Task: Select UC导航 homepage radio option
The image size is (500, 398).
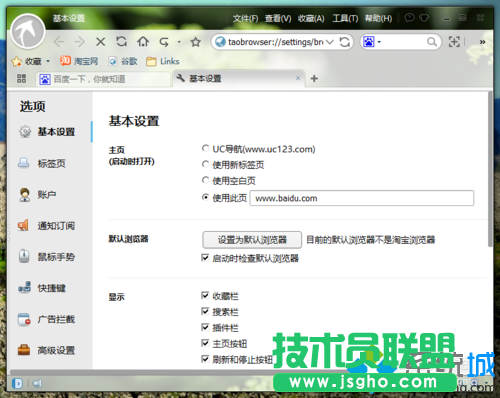Action: click(205, 148)
